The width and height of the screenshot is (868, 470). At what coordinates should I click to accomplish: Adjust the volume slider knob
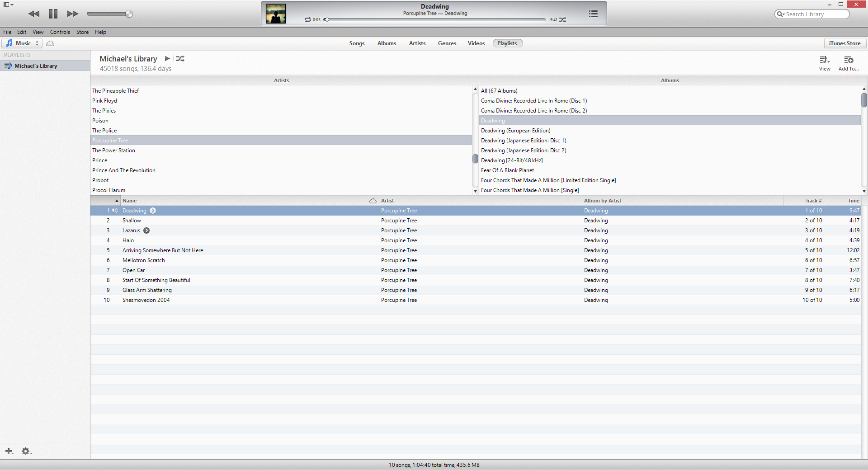coord(129,14)
